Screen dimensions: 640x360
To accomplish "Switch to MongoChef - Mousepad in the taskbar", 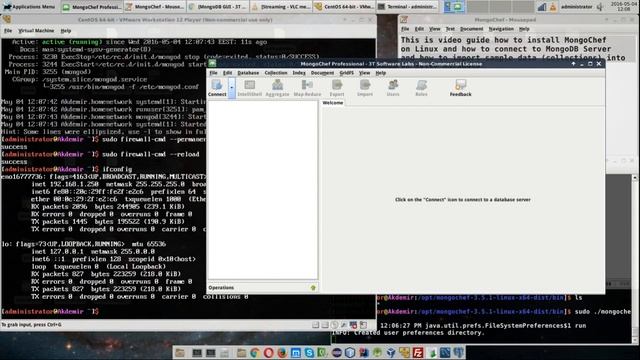I will pyautogui.click(x=155, y=7).
